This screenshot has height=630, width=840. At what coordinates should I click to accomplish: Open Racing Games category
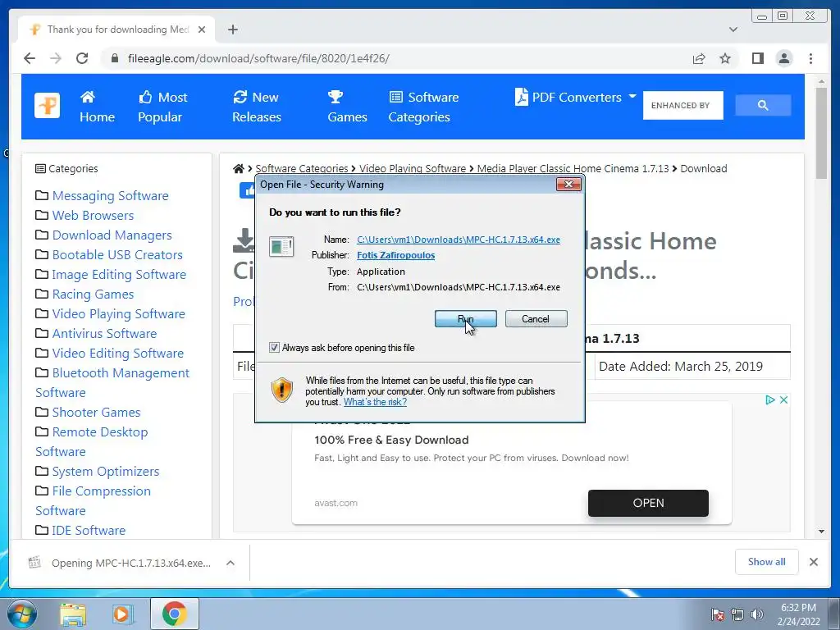(x=94, y=294)
